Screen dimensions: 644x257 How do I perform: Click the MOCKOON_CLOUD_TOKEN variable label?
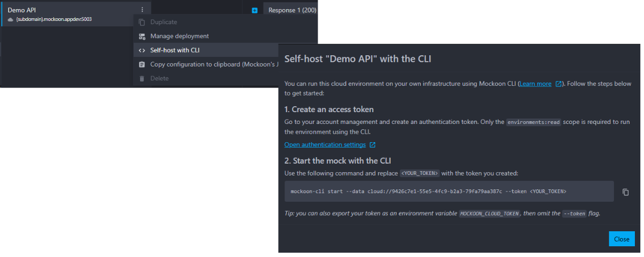[x=490, y=214]
